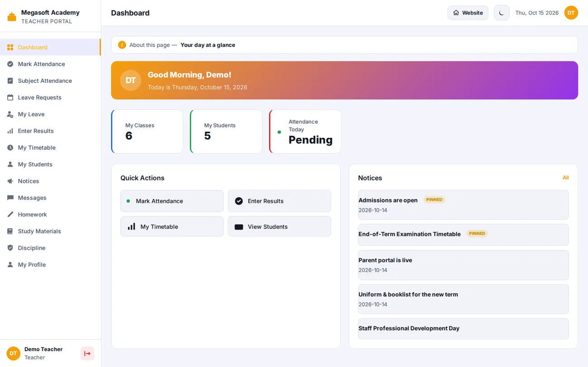The image size is (588, 367).
Task: Select Leave Requests from the sidebar
Action: (x=50, y=98)
